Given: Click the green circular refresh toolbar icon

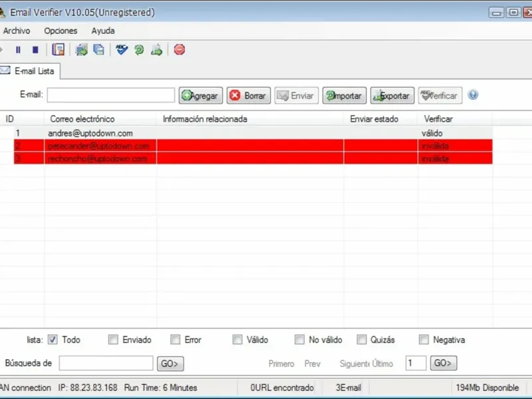Looking at the screenshot, I should click(139, 50).
